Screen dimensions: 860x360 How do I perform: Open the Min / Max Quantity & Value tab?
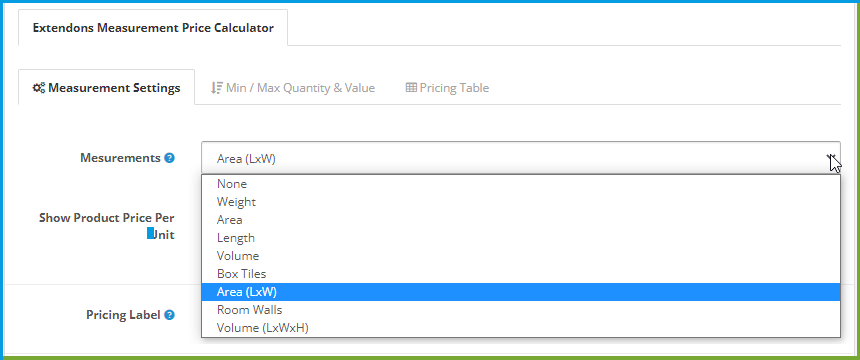293,88
